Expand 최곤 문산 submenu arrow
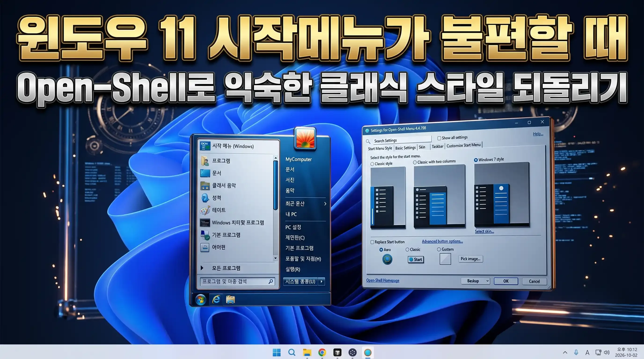The width and height of the screenshot is (644, 359). pos(325,204)
